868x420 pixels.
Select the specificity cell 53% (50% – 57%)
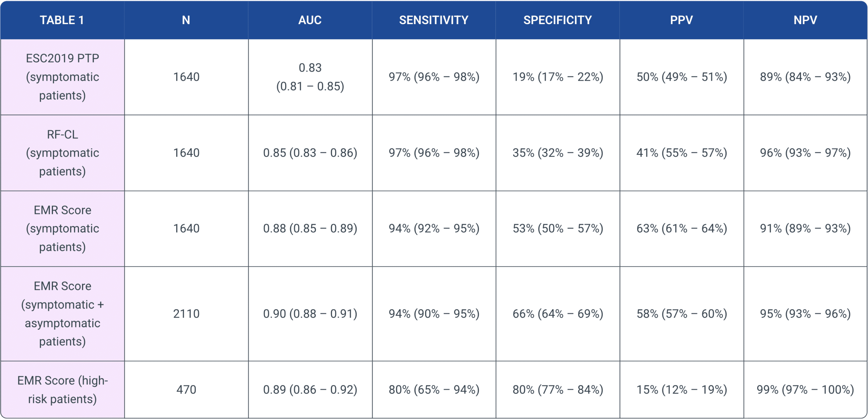click(x=558, y=229)
